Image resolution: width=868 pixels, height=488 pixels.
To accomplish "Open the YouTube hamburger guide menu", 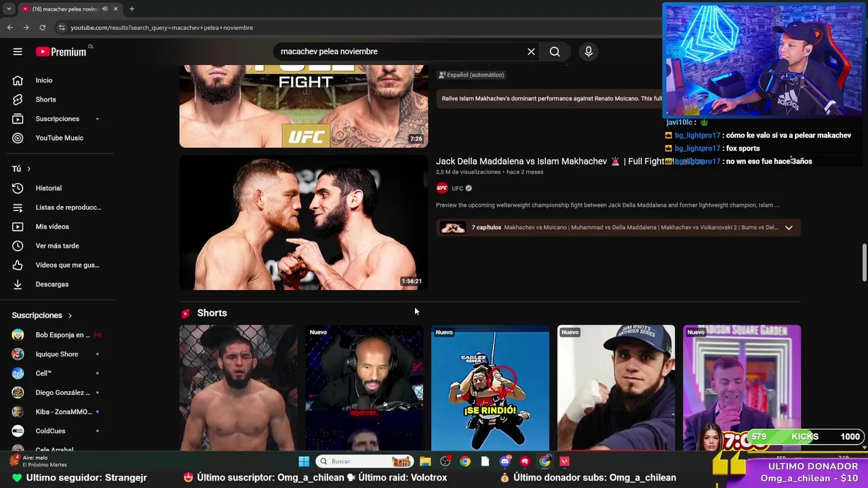I will tap(18, 52).
